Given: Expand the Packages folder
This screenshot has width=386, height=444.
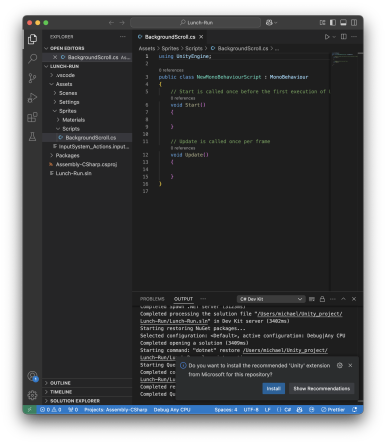Looking at the screenshot, I should [67, 156].
